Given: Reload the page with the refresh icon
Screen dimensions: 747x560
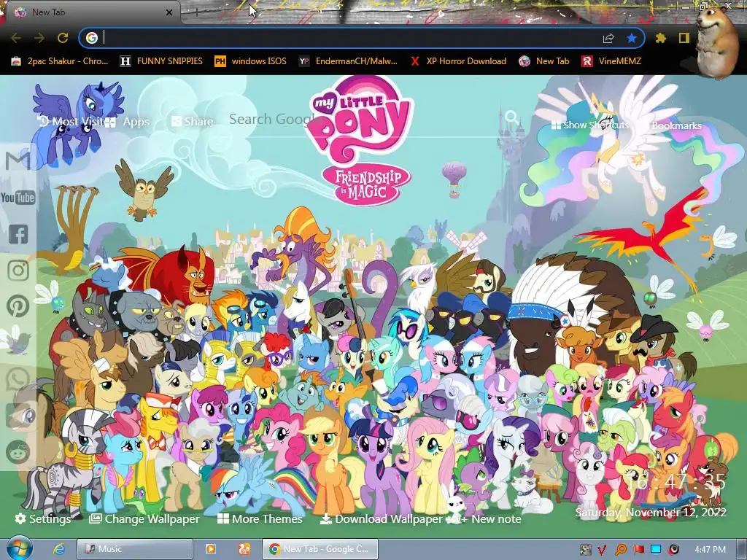Looking at the screenshot, I should 63,38.
